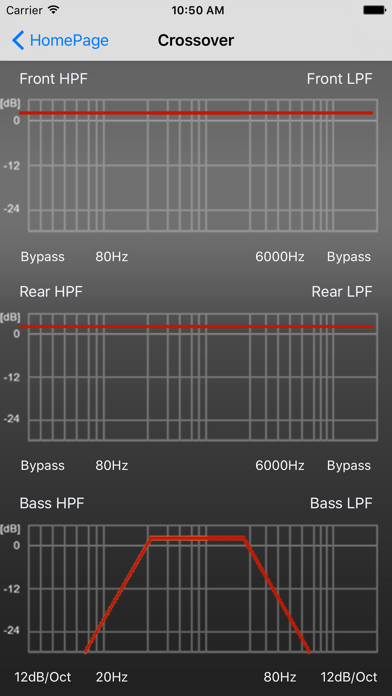Tap Front HPF Bypass slope value
Screen dimensions: 392x696
pos(43,257)
